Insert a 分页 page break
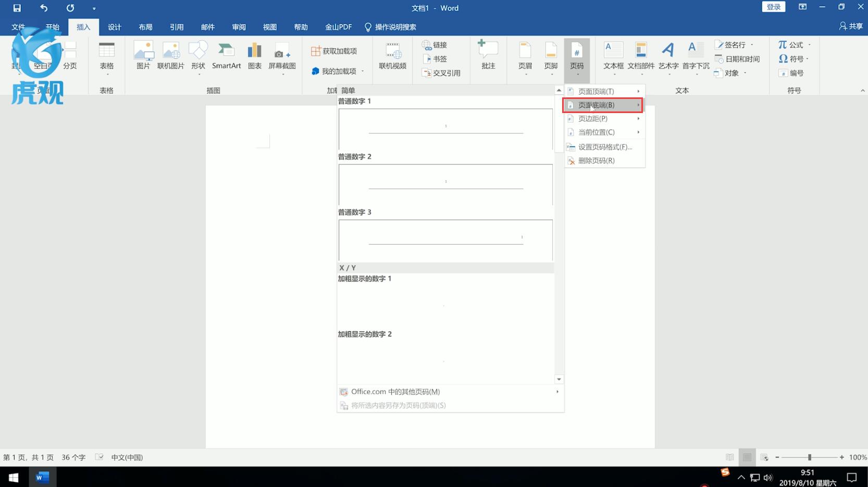Image resolution: width=868 pixels, height=487 pixels. click(x=70, y=55)
